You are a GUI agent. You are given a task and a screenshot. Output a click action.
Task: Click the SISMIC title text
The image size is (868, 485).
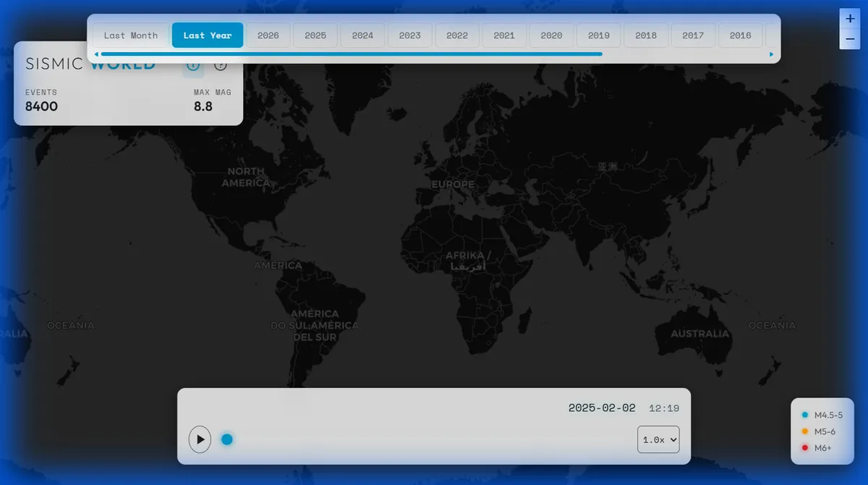pos(54,64)
